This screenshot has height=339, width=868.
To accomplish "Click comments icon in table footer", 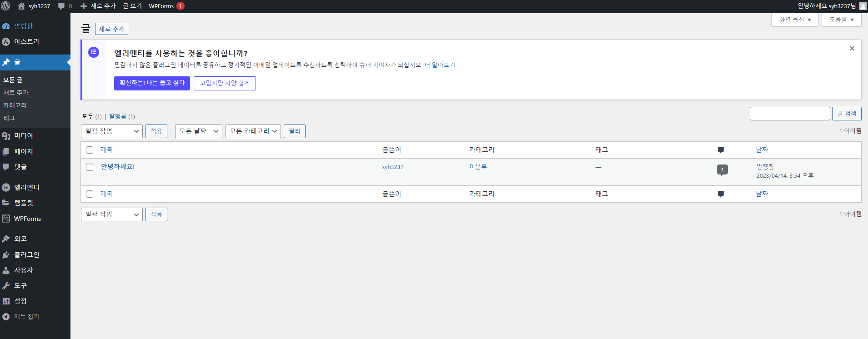I will pos(721,194).
